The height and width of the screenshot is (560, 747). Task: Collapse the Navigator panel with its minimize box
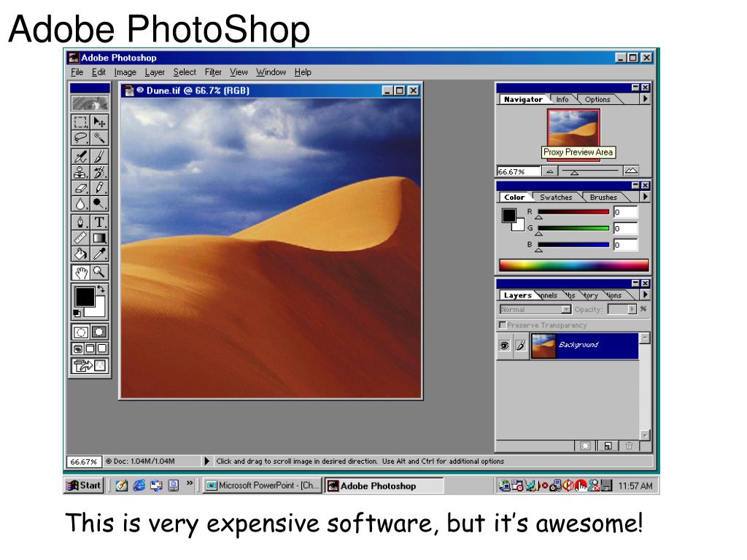click(635, 87)
